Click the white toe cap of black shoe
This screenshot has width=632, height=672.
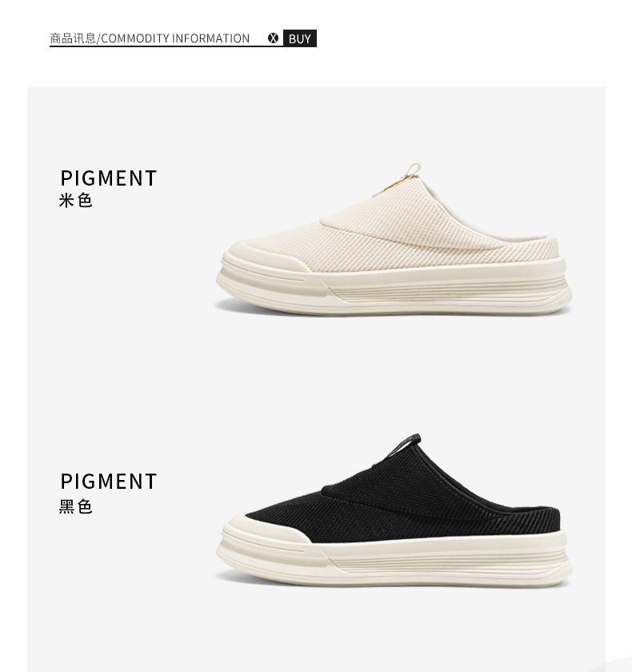click(263, 530)
